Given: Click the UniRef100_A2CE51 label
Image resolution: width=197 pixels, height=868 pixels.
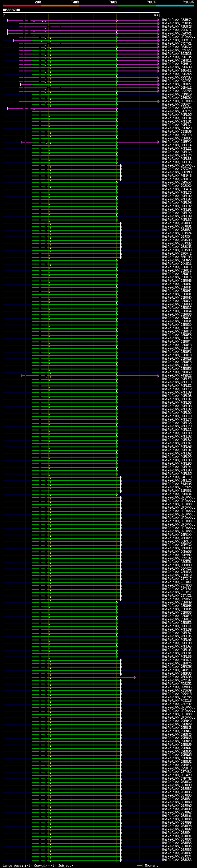Looking at the screenshot, I should [x=177, y=562].
